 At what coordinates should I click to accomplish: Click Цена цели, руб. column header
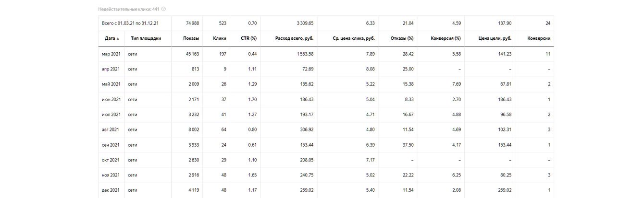coord(495,38)
